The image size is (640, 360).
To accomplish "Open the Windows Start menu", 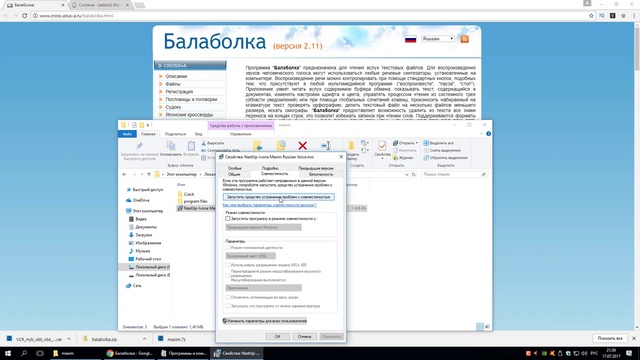I will click(8, 353).
